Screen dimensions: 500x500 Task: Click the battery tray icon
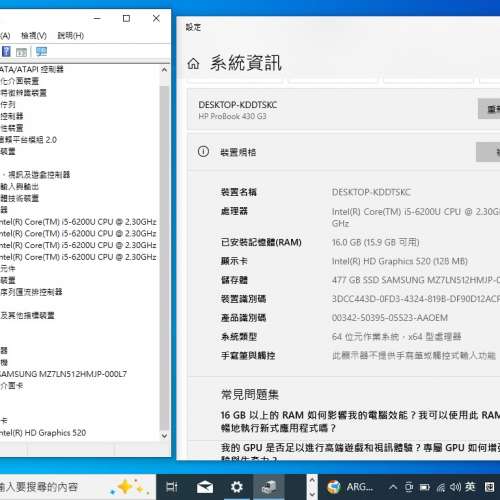pos(424,487)
